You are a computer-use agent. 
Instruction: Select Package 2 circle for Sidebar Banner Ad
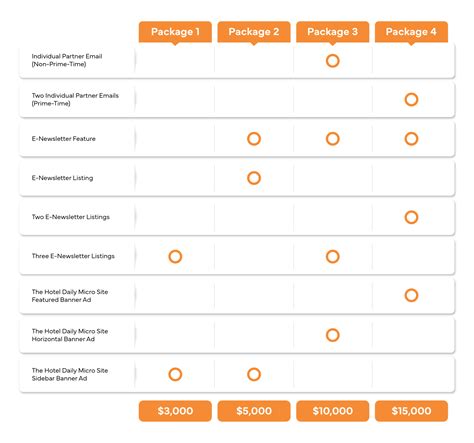(x=254, y=374)
